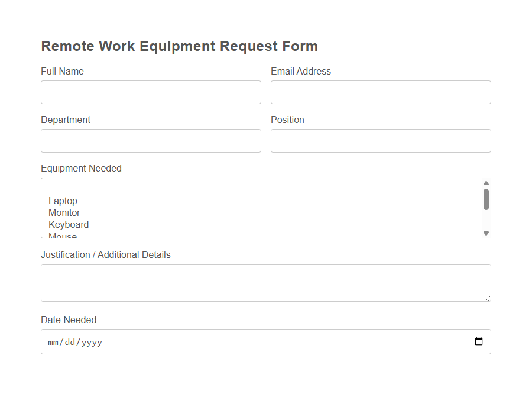532x403 pixels.
Task: Click the scrollbar up arrow in Equipment Needed
Action: [486, 183]
